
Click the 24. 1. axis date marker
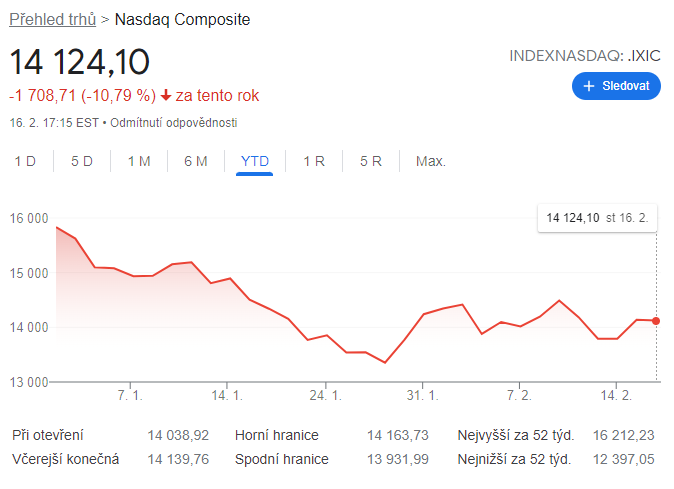point(325,395)
